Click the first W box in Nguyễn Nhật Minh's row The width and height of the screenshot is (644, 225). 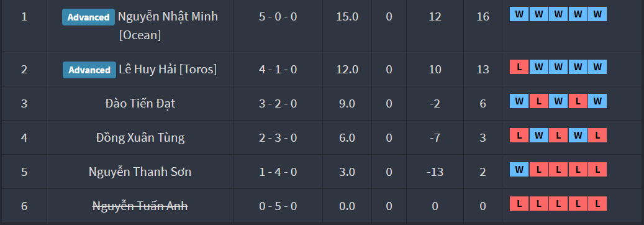coord(519,14)
